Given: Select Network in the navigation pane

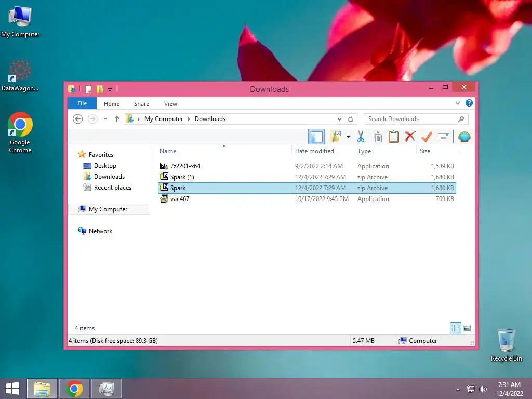Looking at the screenshot, I should (x=100, y=231).
